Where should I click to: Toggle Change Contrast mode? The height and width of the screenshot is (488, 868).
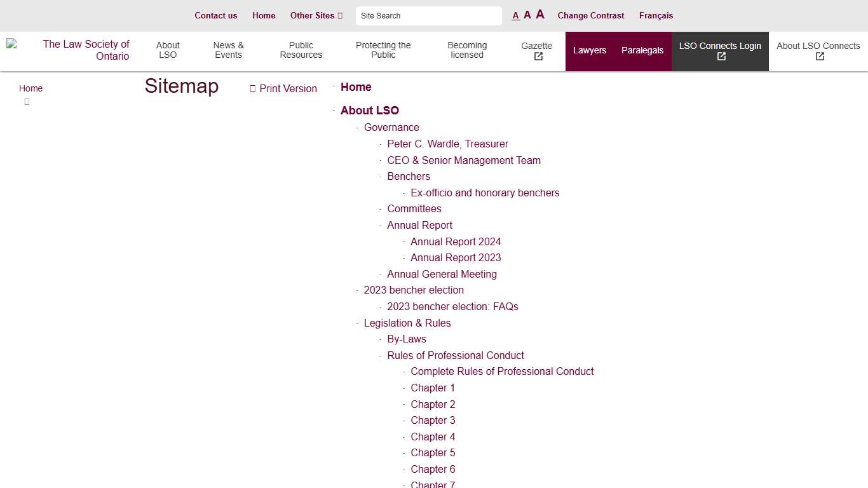(591, 15)
